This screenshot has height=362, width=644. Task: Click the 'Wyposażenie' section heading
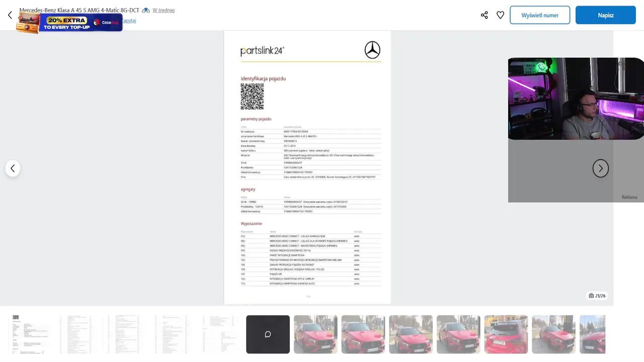251,224
